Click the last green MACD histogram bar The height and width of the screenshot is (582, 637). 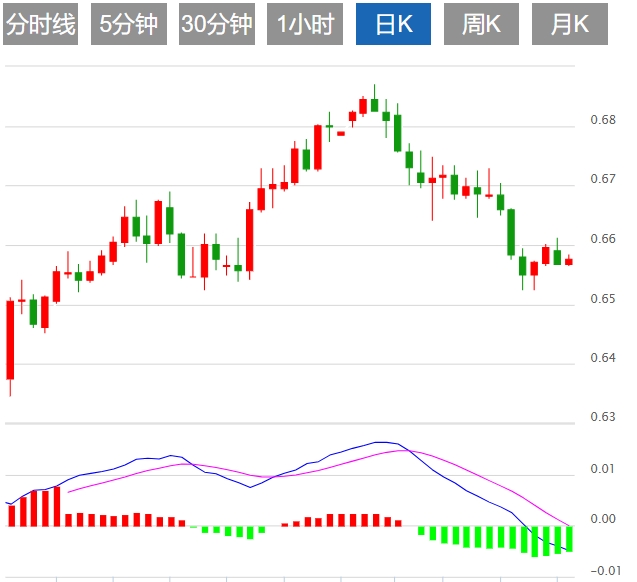(x=569, y=539)
